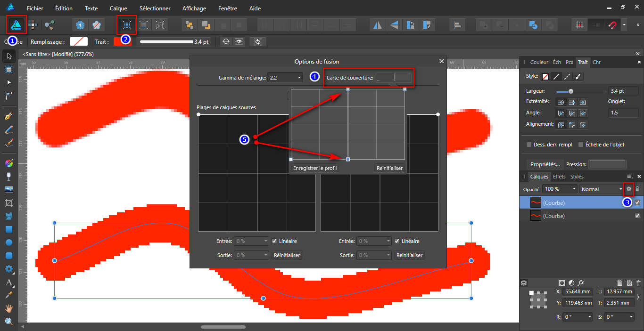Enable Échelle de l'objet checkbox
The width and height of the screenshot is (644, 331).
(581, 145)
